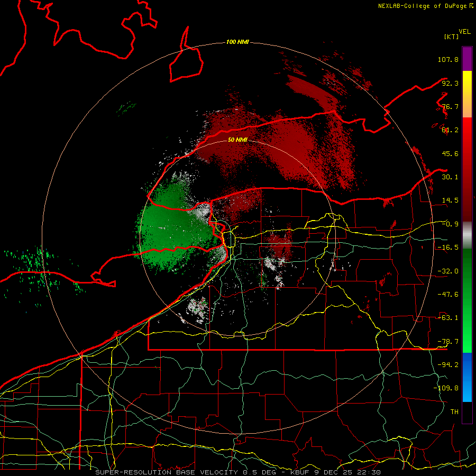Click the TH threshold label on the scale
Viewport: 476px width, 476px height.
454,411
